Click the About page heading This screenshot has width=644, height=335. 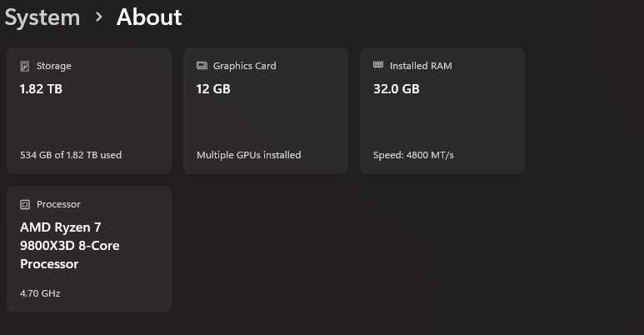[x=149, y=17]
